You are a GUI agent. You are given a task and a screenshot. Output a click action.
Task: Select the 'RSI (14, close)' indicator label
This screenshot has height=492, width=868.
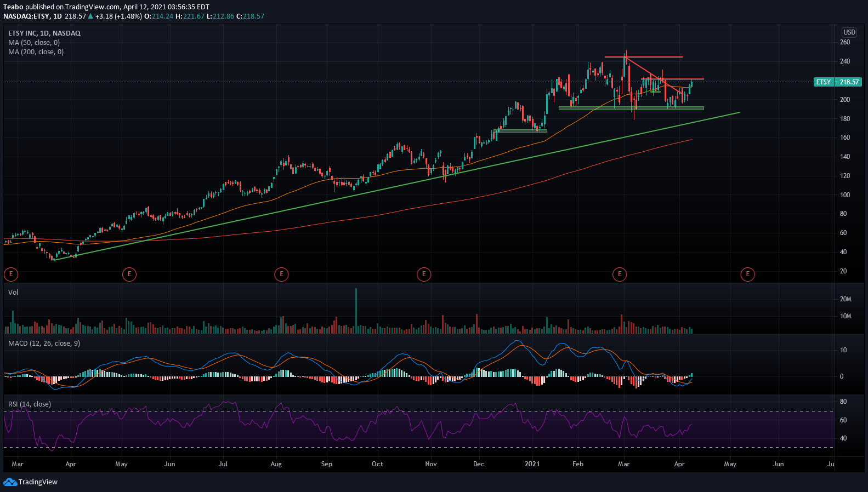pyautogui.click(x=30, y=404)
